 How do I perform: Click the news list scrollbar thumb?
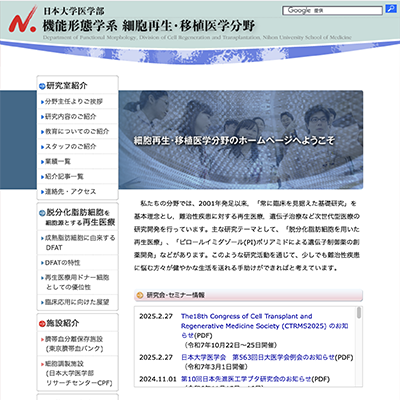pos(359,313)
